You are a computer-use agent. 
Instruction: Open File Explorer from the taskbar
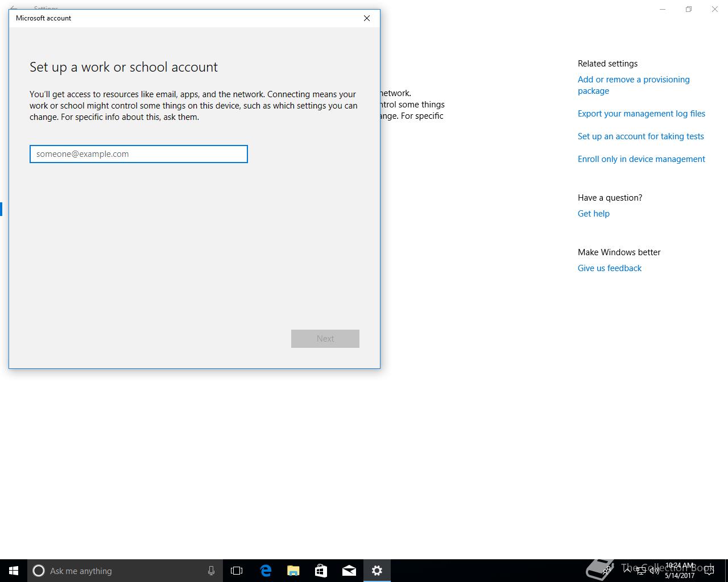[x=293, y=571]
